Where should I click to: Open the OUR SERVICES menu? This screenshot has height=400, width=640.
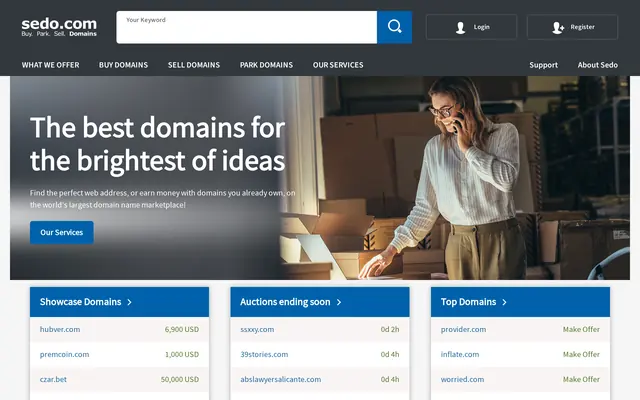(x=338, y=65)
